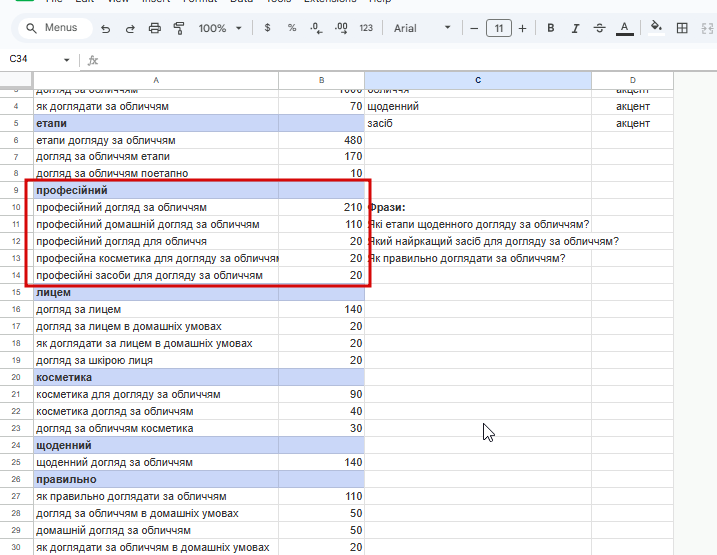
Task: Click cell 'догляд за обличчям поетапно'
Action: click(156, 173)
